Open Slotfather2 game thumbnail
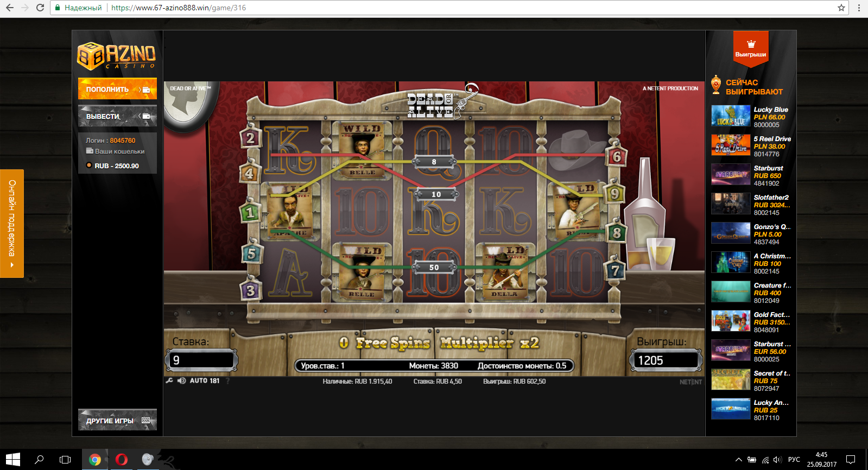868x470 pixels. click(731, 204)
